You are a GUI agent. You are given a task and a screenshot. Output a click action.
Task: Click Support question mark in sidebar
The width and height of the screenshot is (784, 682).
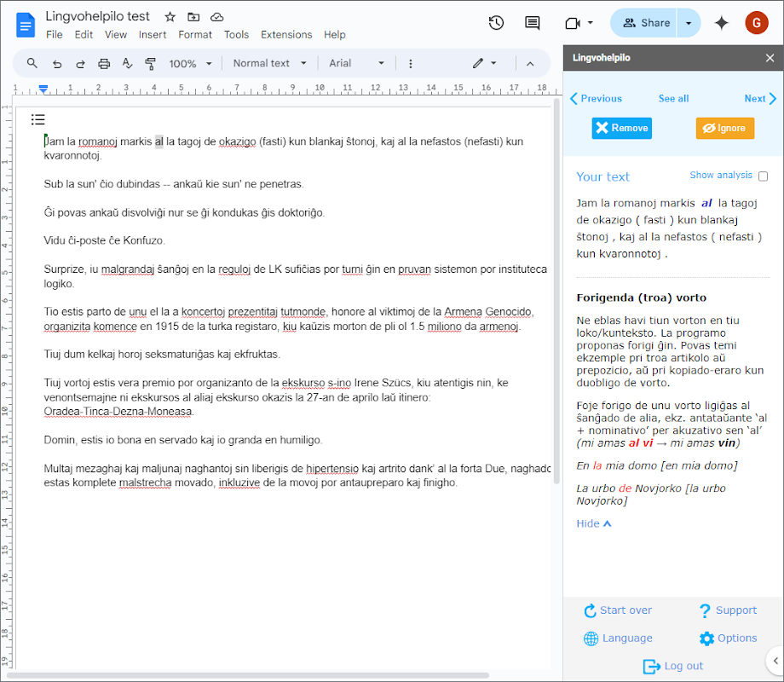728,610
